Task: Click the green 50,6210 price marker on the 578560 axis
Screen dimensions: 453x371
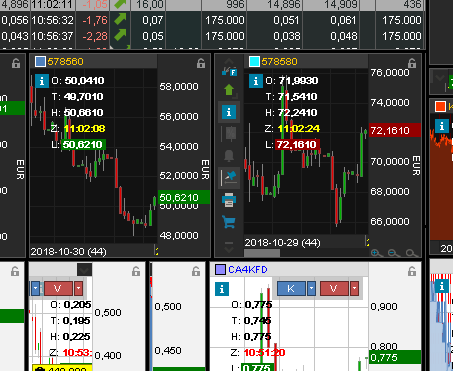Action: click(184, 197)
